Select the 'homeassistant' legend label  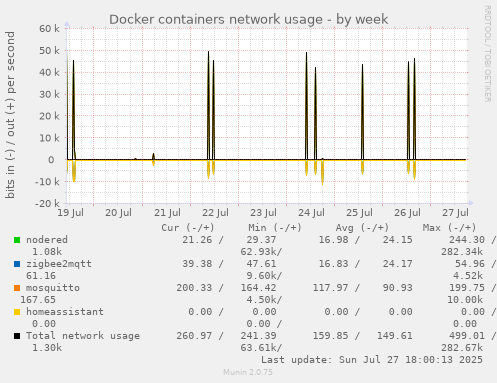pos(65,312)
